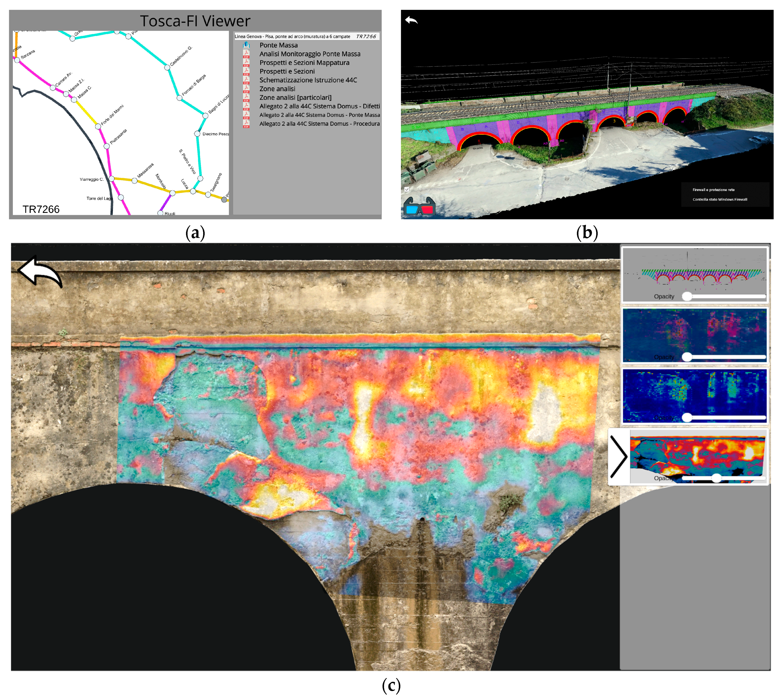Click opacity slider of bridge elevation layer
This screenshot has width=779, height=700.
pos(687,296)
